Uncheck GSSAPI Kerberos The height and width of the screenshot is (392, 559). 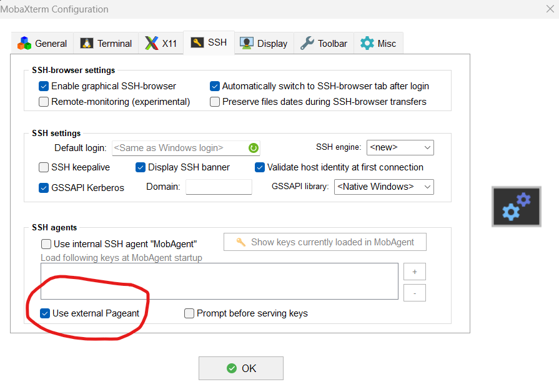pyautogui.click(x=44, y=188)
